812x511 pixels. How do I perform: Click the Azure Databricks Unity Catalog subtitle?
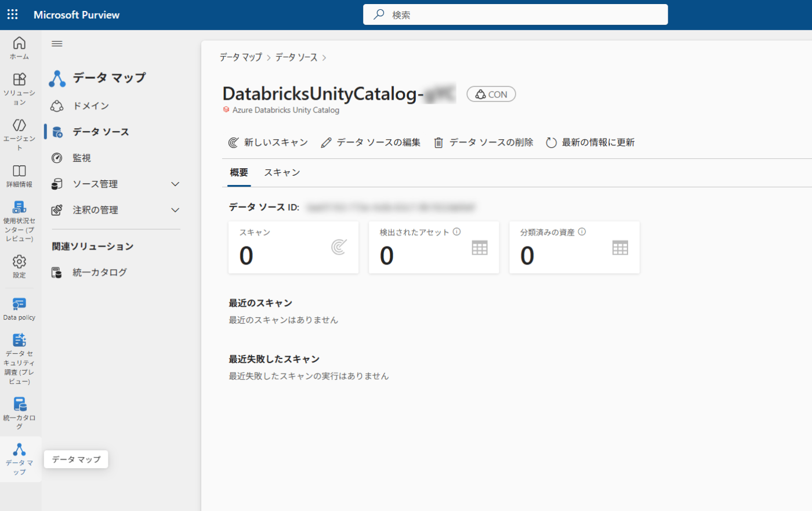[x=286, y=110]
